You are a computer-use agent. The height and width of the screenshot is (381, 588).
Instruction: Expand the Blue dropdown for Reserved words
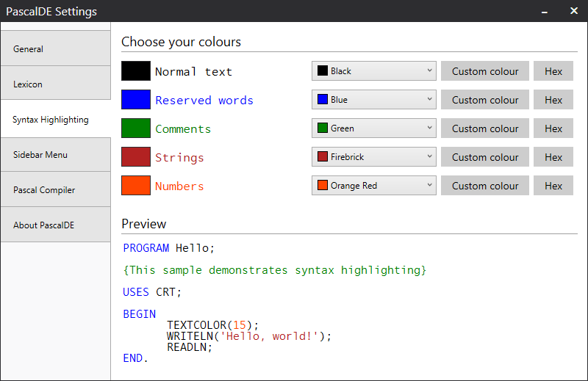(x=373, y=100)
